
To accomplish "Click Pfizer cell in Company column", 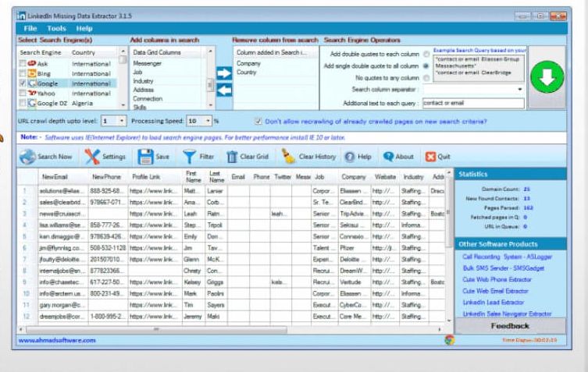I will coord(354,248).
